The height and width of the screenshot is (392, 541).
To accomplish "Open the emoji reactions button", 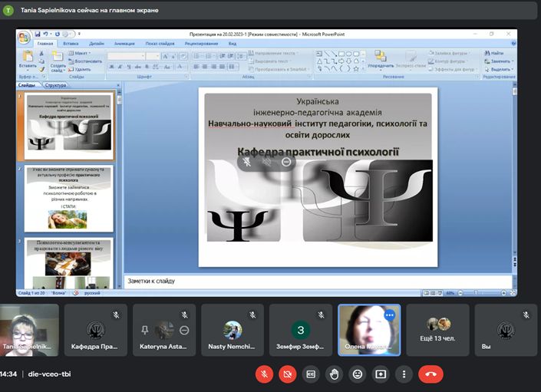I will pos(358,374).
